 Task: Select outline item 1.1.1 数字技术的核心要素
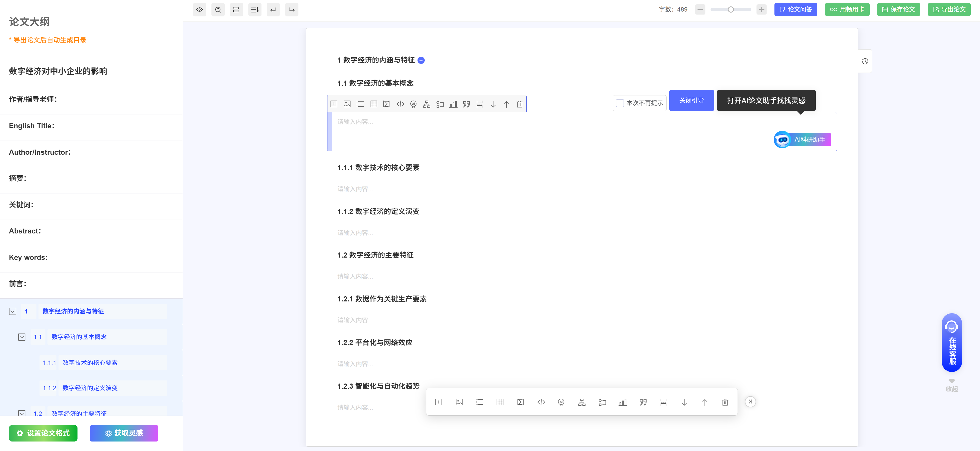tap(90, 362)
